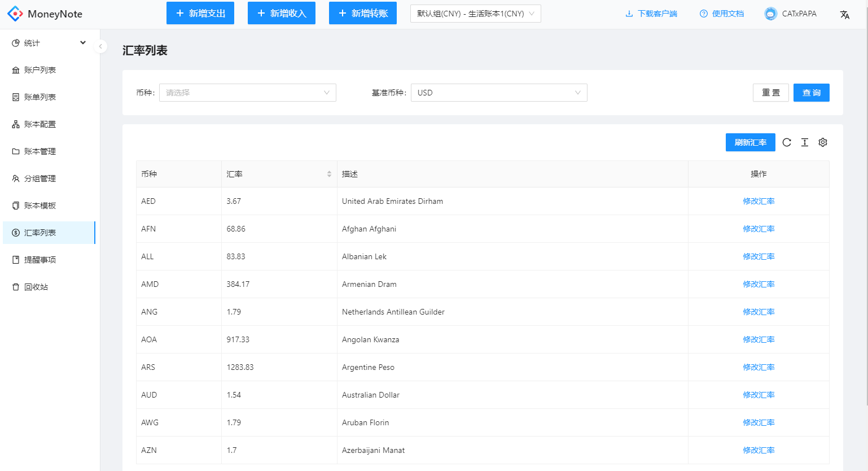868x471 pixels.
Task: Open table density setting icon
Action: [805, 142]
